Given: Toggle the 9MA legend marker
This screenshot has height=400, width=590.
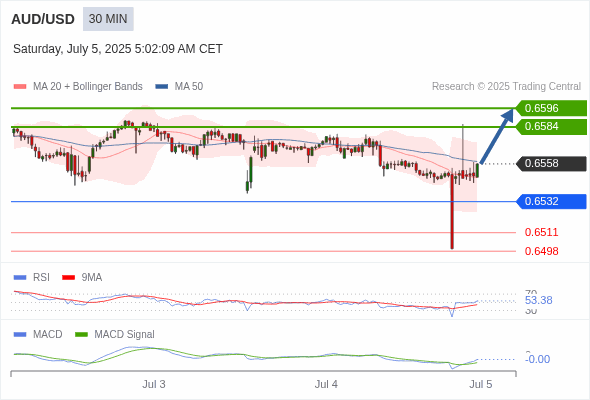Looking at the screenshot, I should pos(68,278).
